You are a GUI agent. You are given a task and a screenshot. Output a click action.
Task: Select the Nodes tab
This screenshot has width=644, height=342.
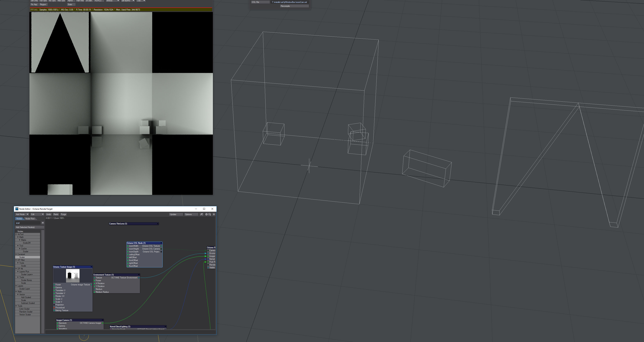[x=19, y=219]
